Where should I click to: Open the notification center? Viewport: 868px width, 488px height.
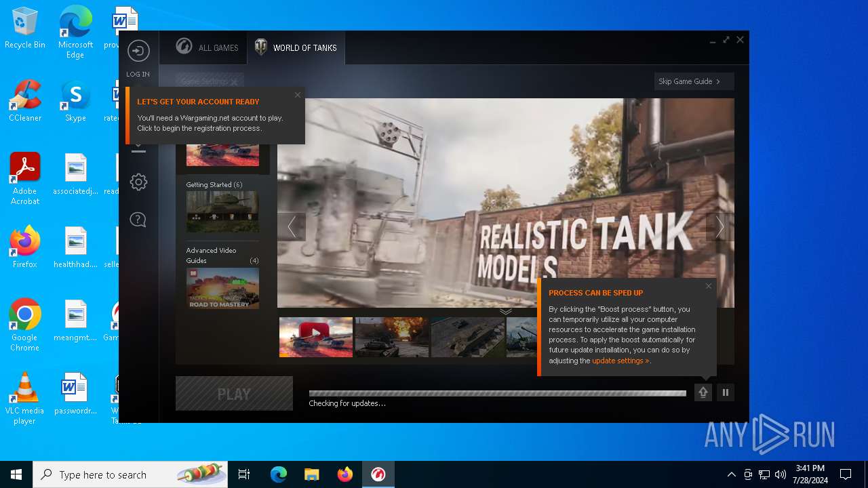point(846,474)
